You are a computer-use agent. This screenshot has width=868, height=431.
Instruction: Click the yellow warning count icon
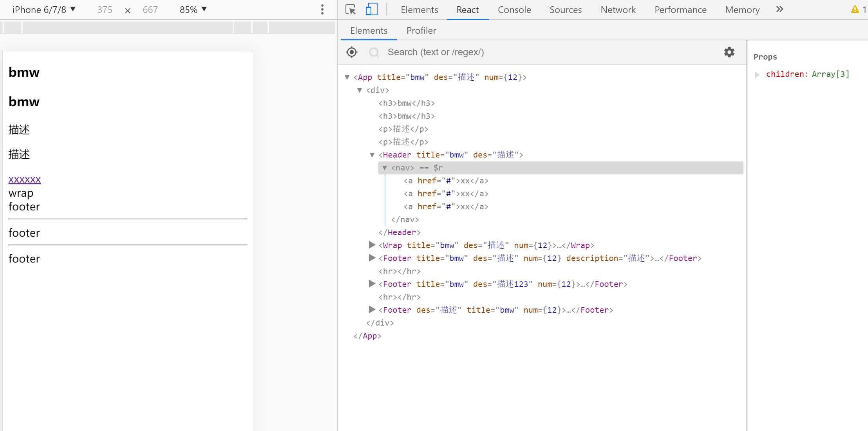855,9
